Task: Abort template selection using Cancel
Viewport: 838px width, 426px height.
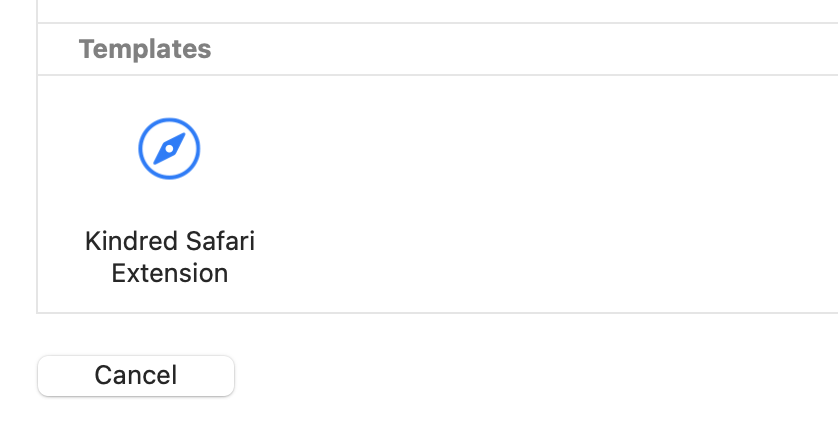Action: 136,376
